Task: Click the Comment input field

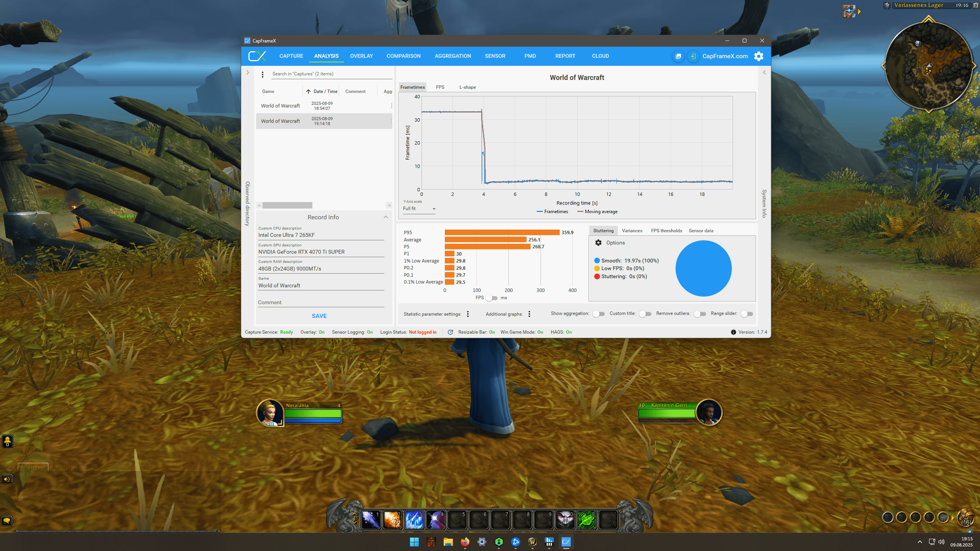Action: [x=321, y=302]
